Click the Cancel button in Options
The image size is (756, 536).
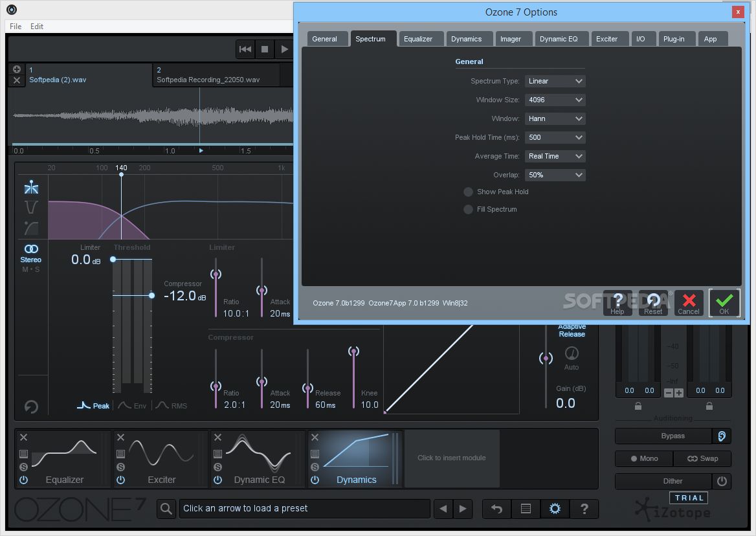tap(689, 303)
